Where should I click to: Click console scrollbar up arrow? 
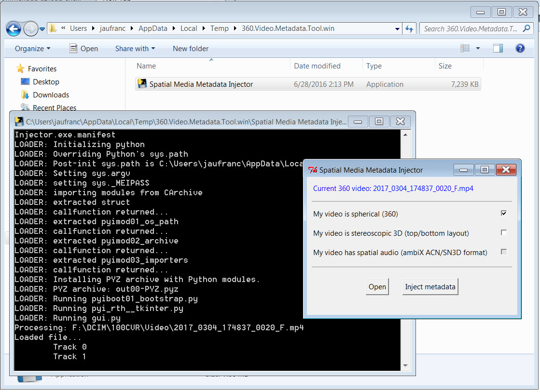point(405,135)
